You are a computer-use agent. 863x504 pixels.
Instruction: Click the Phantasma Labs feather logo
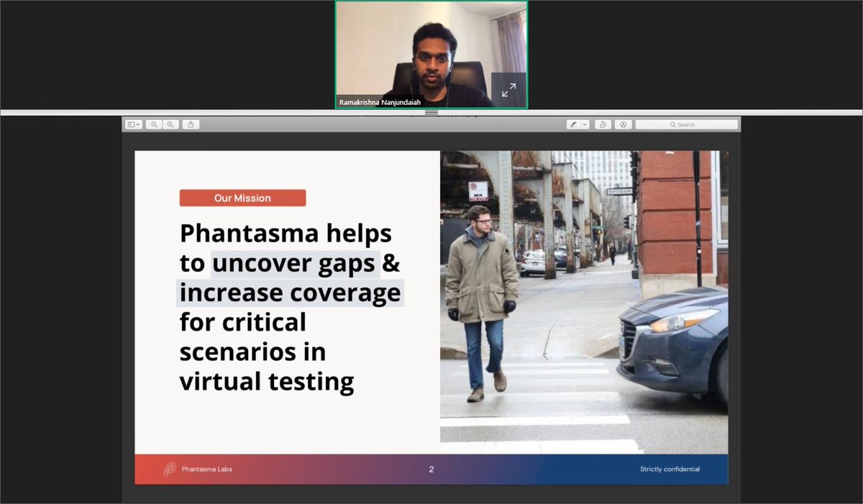(x=169, y=469)
